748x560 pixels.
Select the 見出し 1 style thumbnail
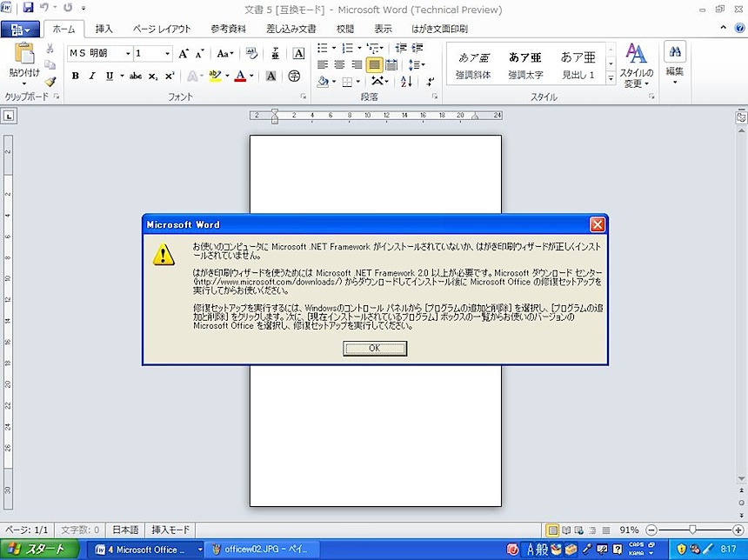[x=578, y=64]
